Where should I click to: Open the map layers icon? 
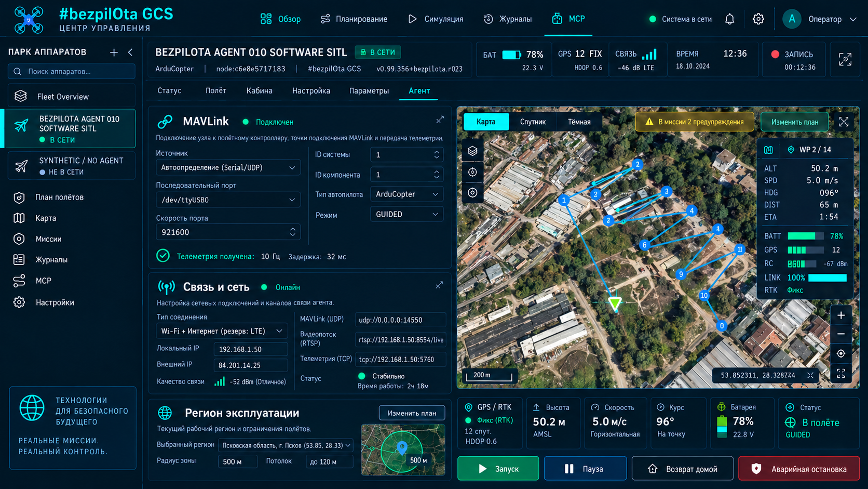(x=472, y=151)
